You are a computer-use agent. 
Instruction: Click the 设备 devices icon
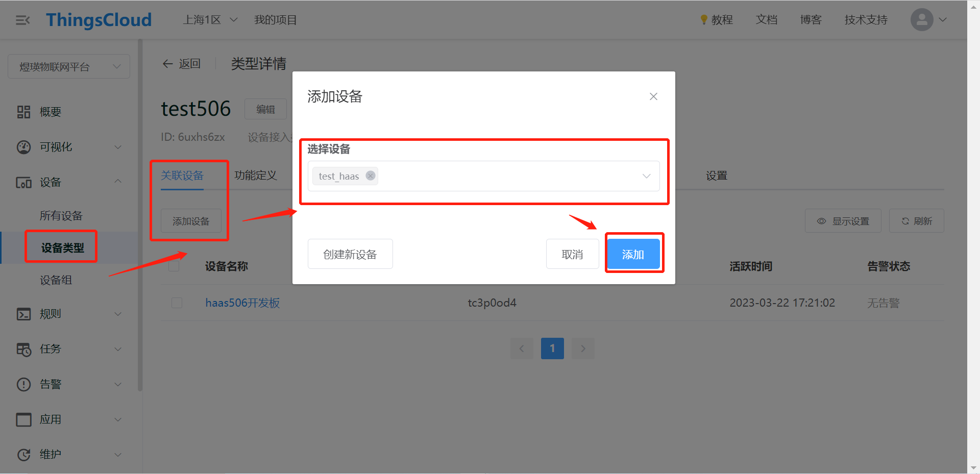pyautogui.click(x=23, y=182)
